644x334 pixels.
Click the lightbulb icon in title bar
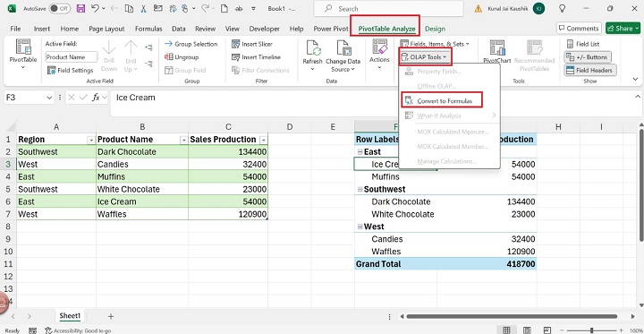[x=563, y=8]
